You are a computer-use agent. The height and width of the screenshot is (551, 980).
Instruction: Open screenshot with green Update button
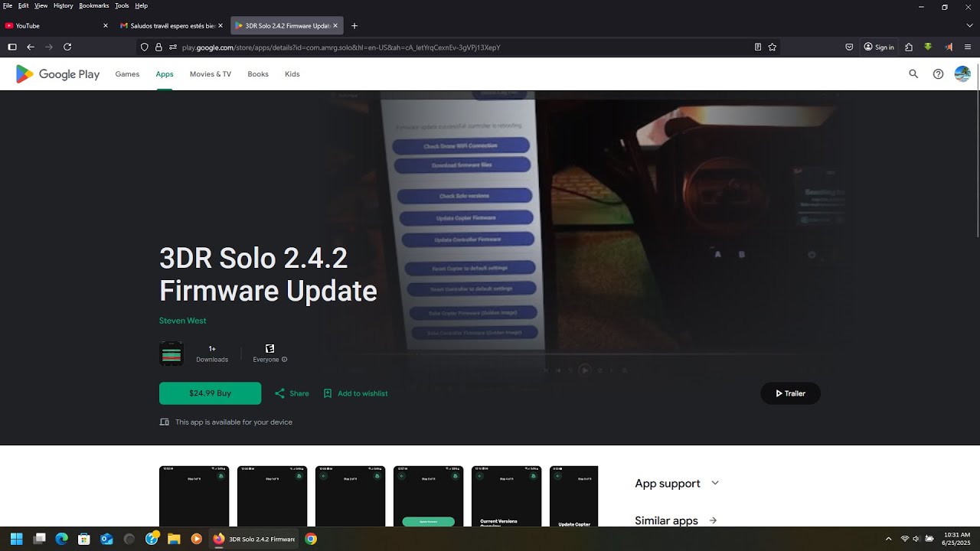coord(428,496)
